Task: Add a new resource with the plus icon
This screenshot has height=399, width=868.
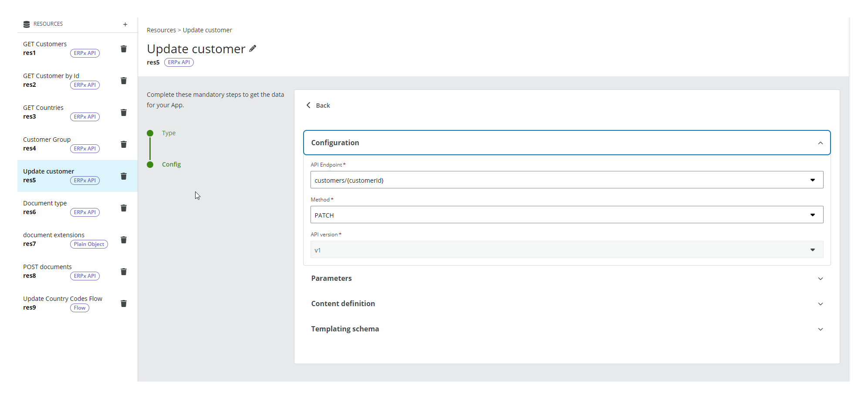Action: click(x=125, y=24)
